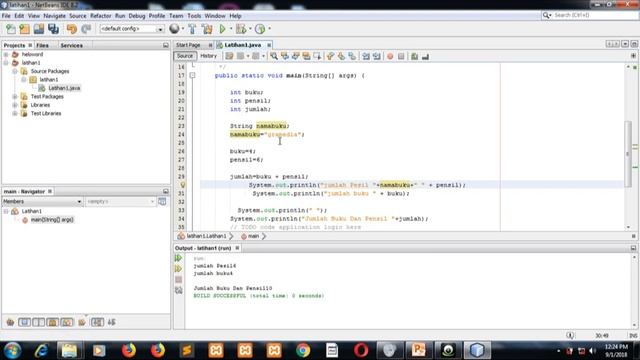
Task: Click the Stop button in Output panel
Action: pyautogui.click(x=178, y=280)
